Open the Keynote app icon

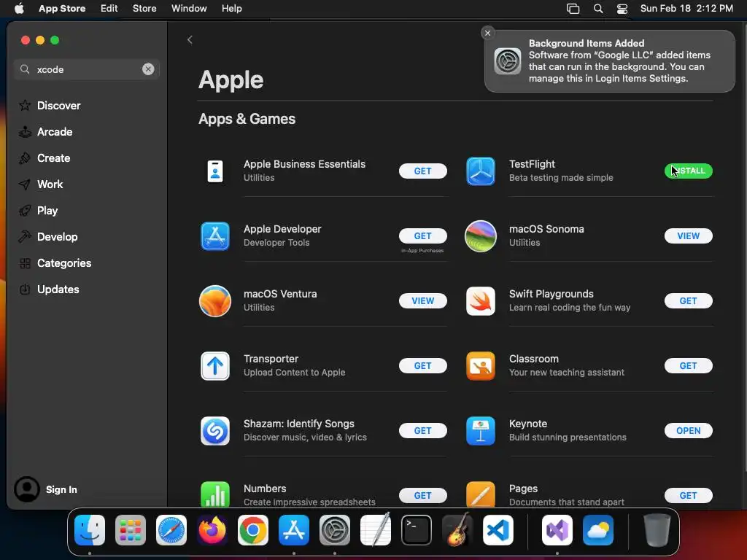pyautogui.click(x=480, y=431)
